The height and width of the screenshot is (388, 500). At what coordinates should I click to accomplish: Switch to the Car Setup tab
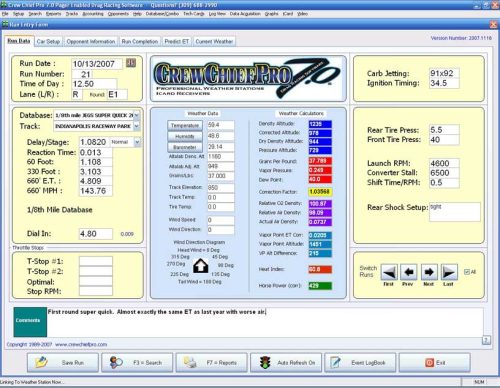click(48, 41)
